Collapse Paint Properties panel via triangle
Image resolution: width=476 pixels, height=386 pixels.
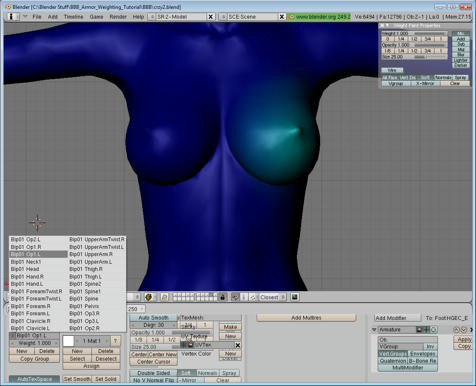(x=387, y=26)
